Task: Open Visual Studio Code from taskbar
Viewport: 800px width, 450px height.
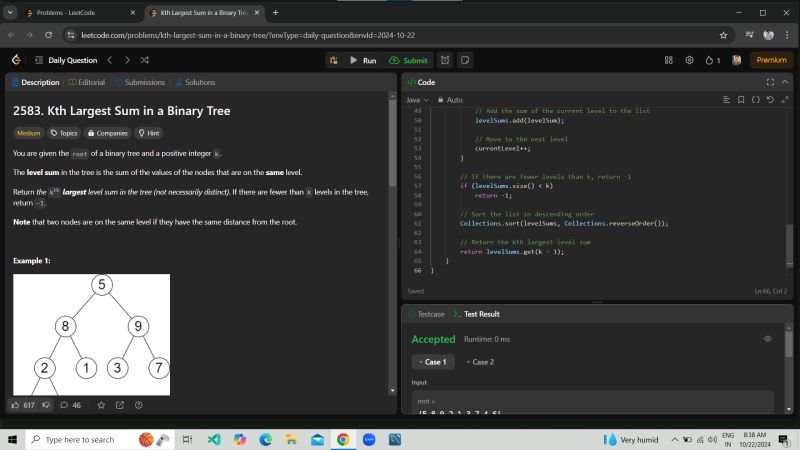Action: coord(214,439)
